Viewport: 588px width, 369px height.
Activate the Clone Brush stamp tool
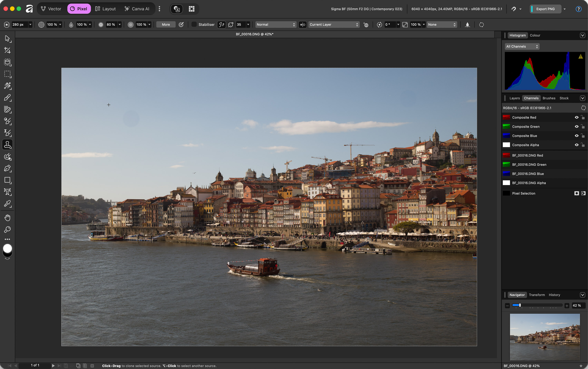(x=7, y=145)
